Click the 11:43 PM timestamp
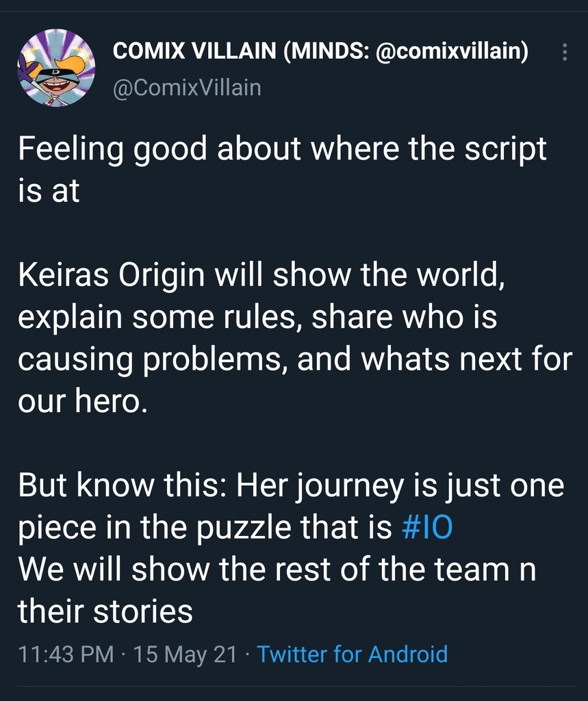This screenshot has width=588, height=701. (x=66, y=654)
